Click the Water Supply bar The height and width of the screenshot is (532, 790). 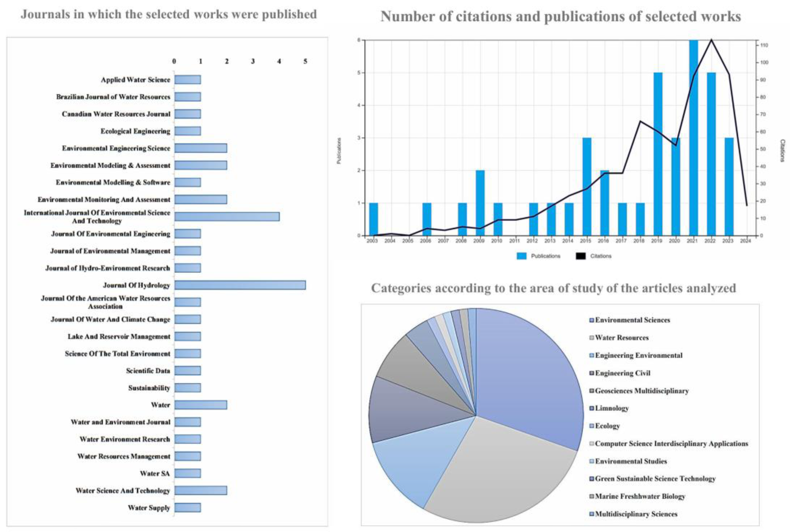click(x=187, y=507)
